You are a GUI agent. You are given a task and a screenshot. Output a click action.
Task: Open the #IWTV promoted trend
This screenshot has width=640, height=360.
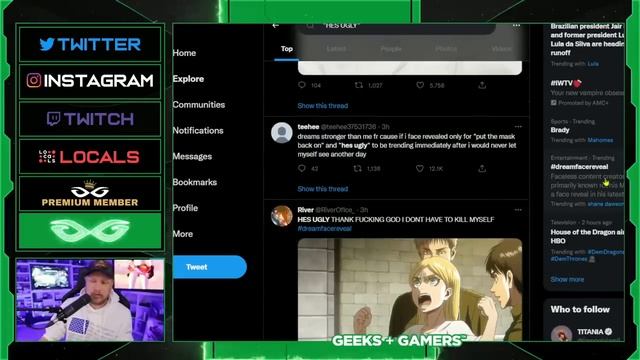point(566,83)
